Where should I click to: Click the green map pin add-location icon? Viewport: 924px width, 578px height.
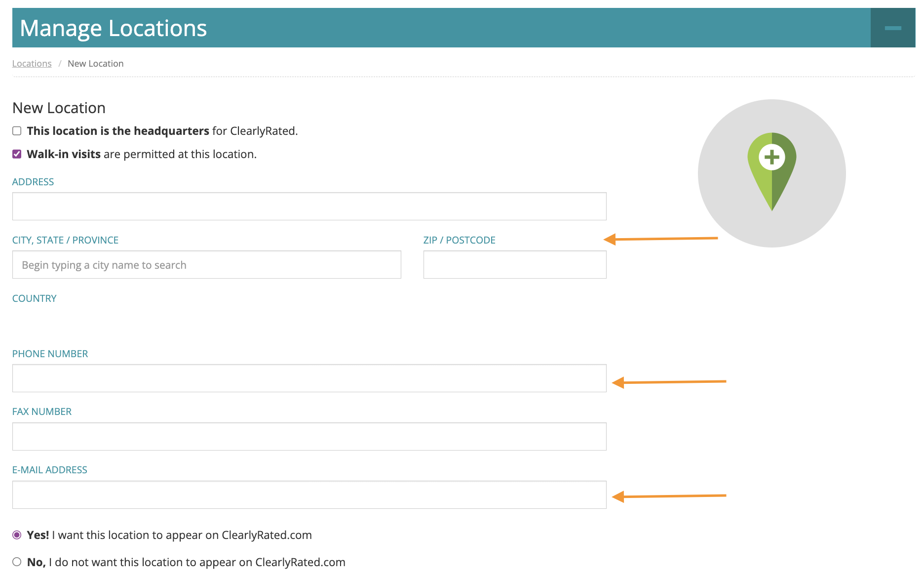pos(772,171)
